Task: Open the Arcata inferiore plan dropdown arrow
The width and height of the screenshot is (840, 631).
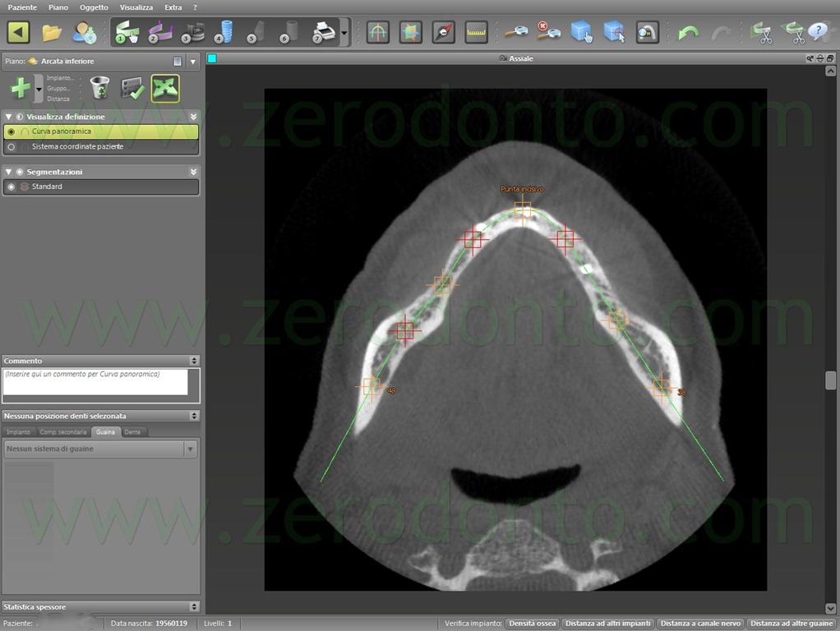Action: [193, 62]
